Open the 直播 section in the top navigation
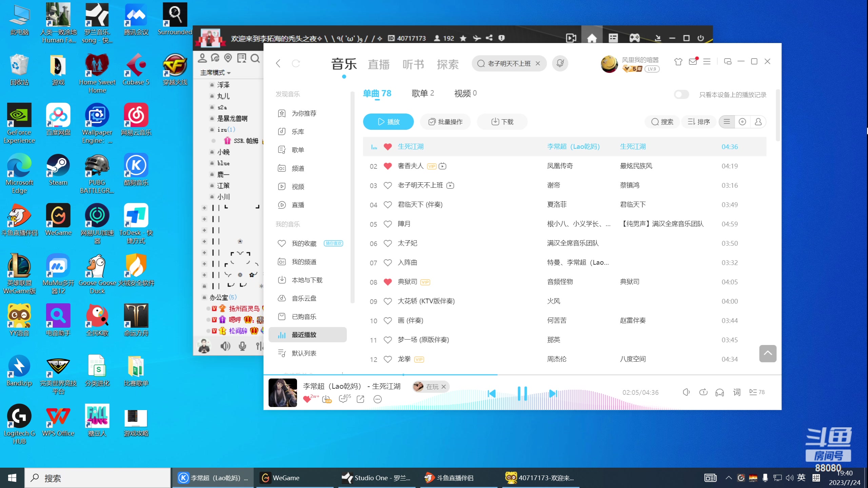 [x=378, y=64]
